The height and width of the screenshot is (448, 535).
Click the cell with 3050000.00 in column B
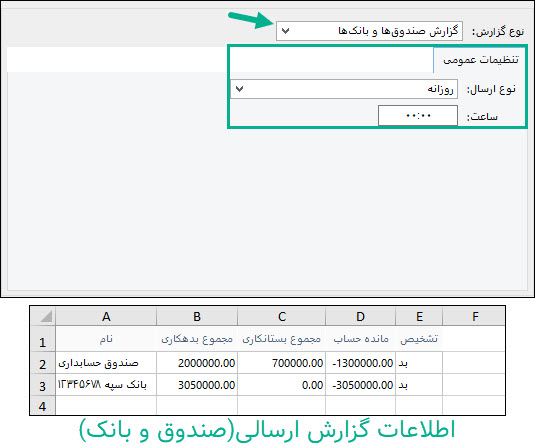197,385
